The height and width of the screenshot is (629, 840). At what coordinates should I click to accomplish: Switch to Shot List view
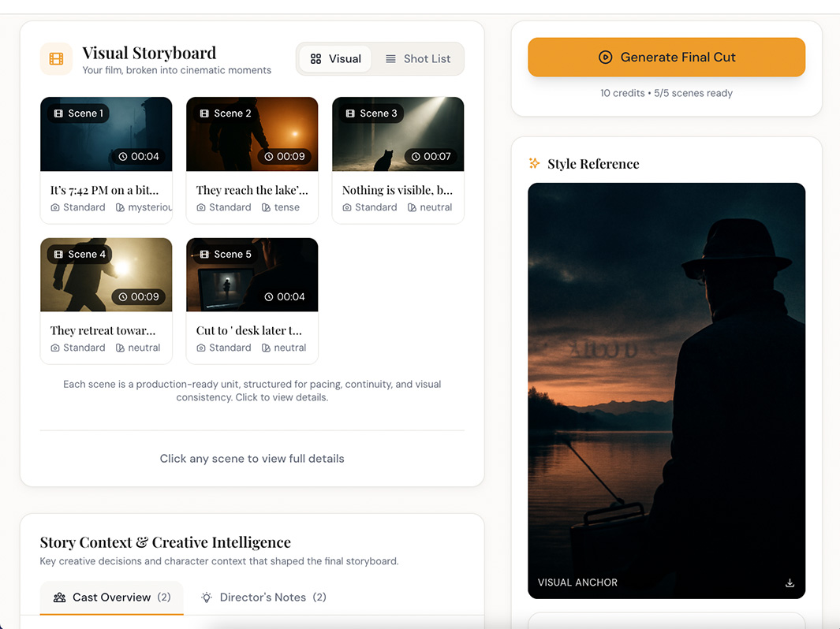point(418,59)
